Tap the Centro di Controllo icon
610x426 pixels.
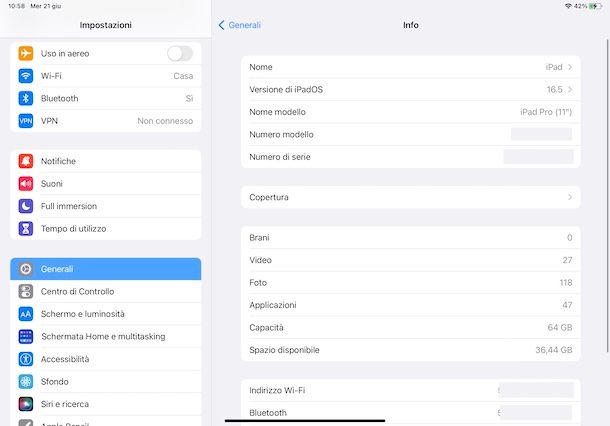pos(26,291)
